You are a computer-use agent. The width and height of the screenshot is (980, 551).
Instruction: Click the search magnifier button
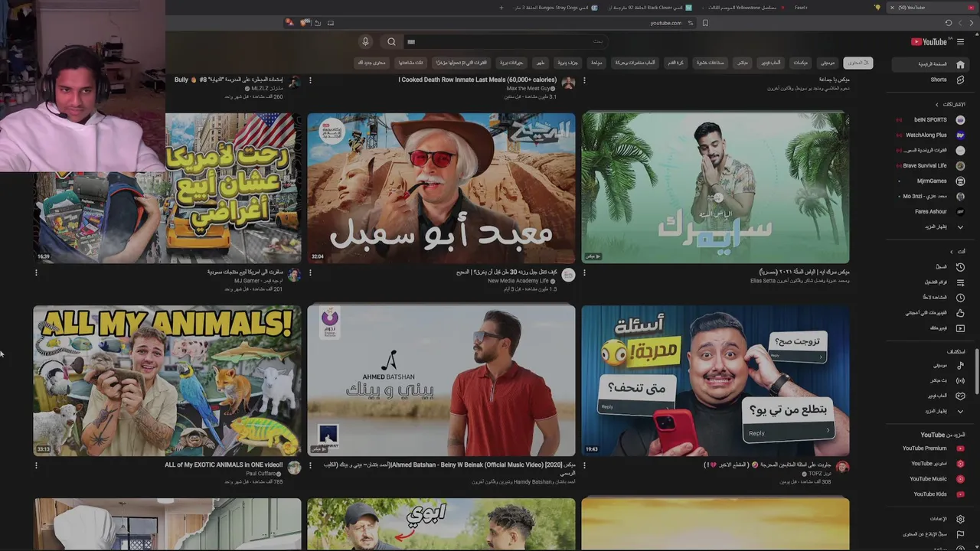point(391,42)
